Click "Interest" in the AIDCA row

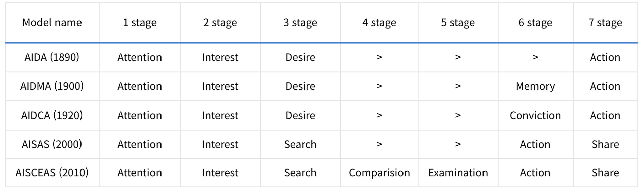(x=220, y=115)
